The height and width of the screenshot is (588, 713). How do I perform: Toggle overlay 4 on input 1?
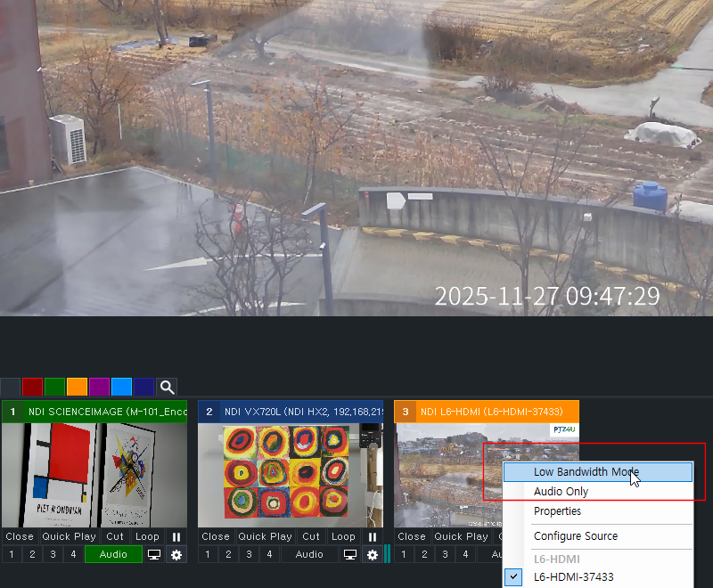(x=73, y=555)
